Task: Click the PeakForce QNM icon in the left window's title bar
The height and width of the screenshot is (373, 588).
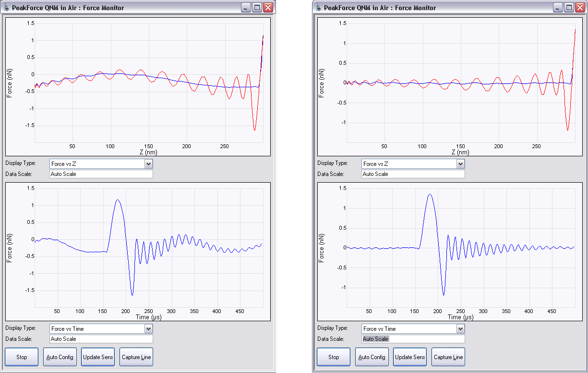Action: (7, 8)
